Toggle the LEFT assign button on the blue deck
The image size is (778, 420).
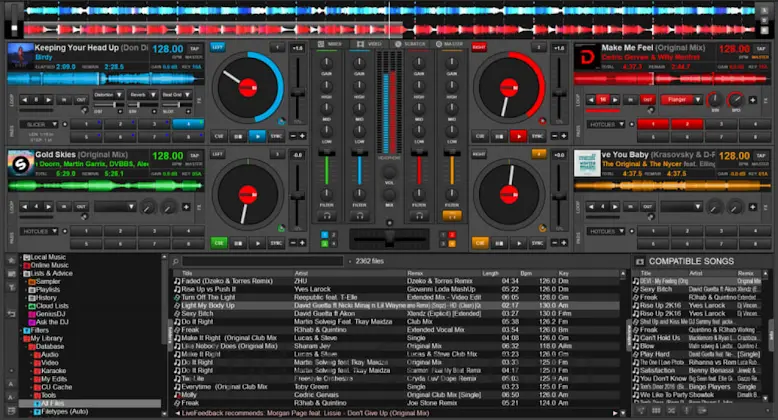(218, 46)
